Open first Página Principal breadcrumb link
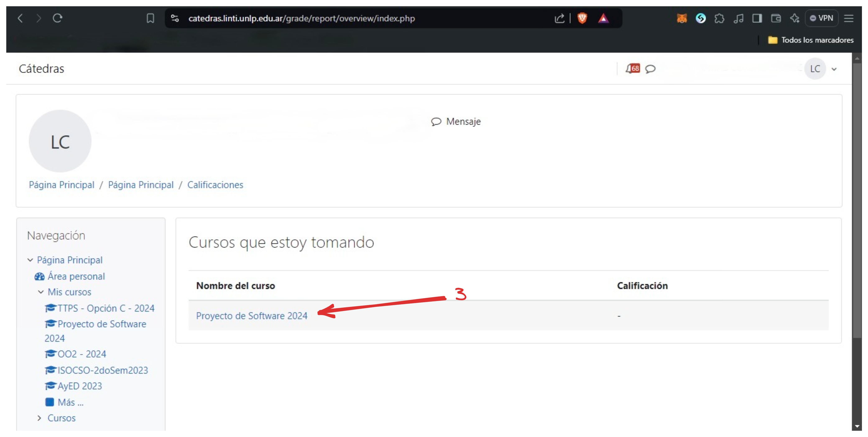Screen dimensions: 868x437 [x=62, y=185]
